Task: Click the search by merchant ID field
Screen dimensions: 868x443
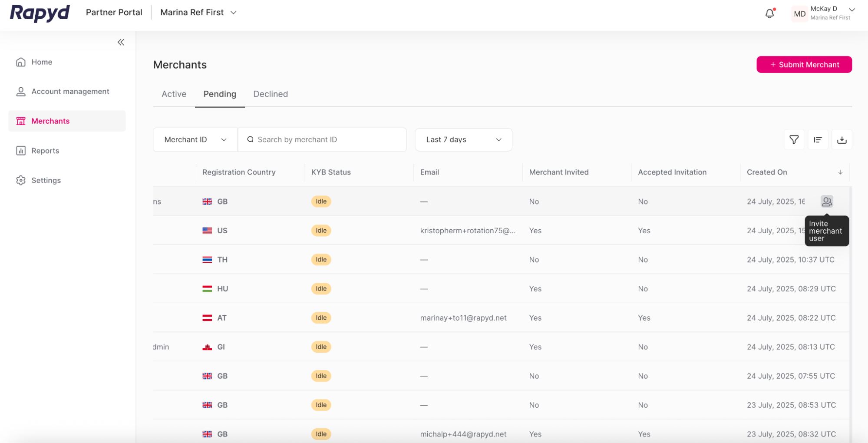Action: 322,139
